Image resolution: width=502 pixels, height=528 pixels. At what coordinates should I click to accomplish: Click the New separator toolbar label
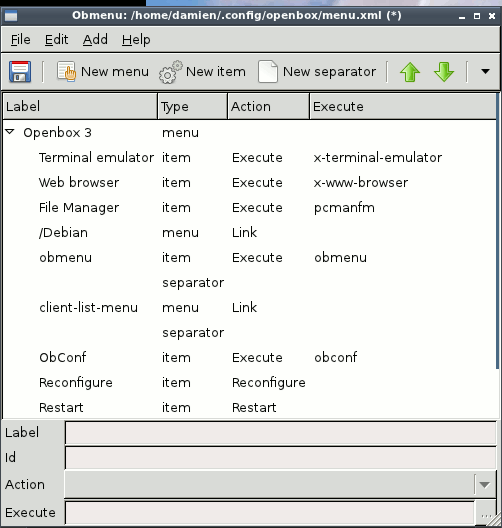[329, 72]
